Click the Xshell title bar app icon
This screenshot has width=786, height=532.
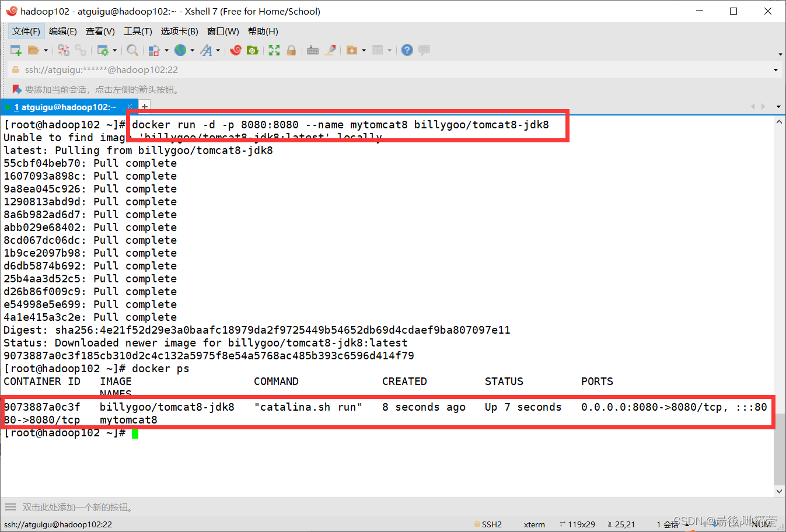coord(11,11)
